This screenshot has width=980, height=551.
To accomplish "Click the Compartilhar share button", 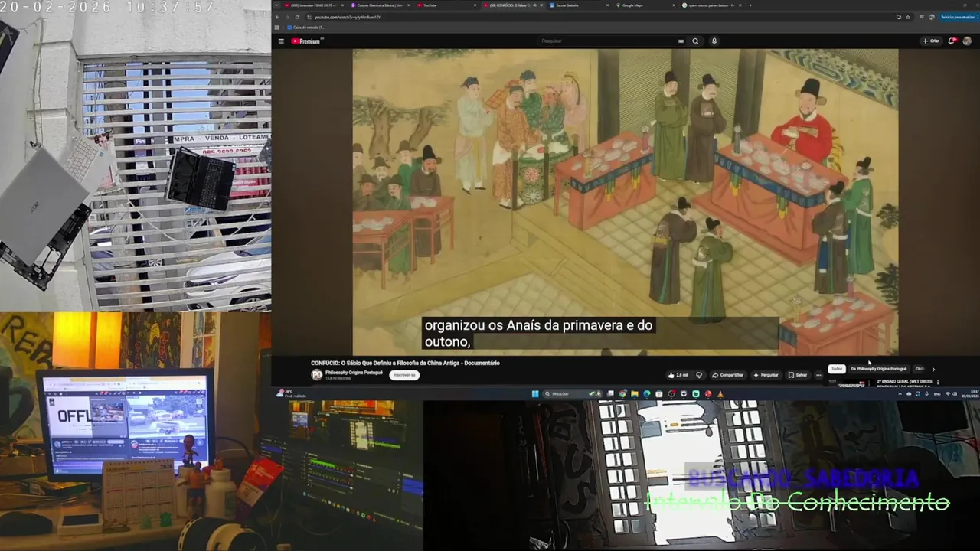I will (727, 375).
